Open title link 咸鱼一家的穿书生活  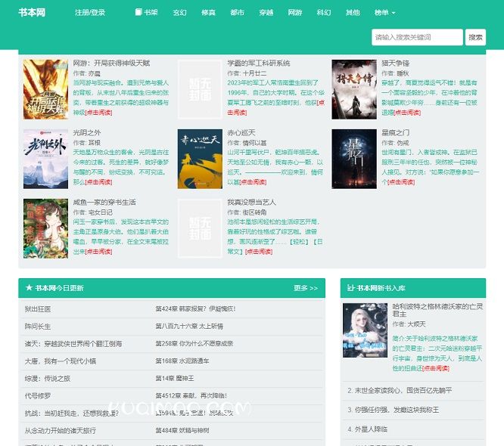pyautogui.click(x=104, y=203)
